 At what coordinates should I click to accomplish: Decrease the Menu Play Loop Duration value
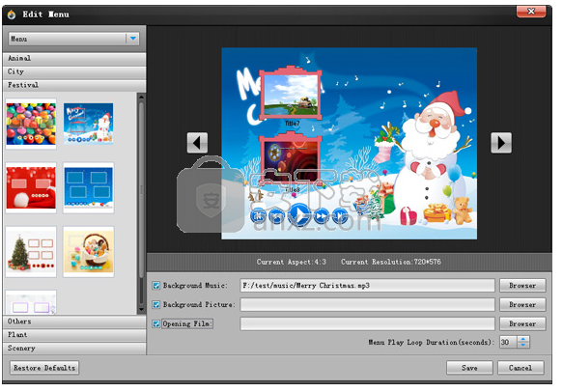pyautogui.click(x=523, y=345)
